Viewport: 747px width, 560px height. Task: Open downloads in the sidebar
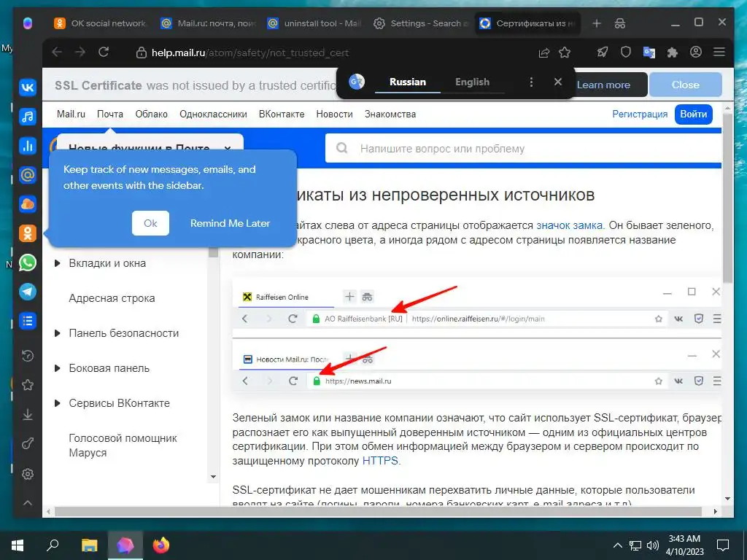[x=28, y=415]
